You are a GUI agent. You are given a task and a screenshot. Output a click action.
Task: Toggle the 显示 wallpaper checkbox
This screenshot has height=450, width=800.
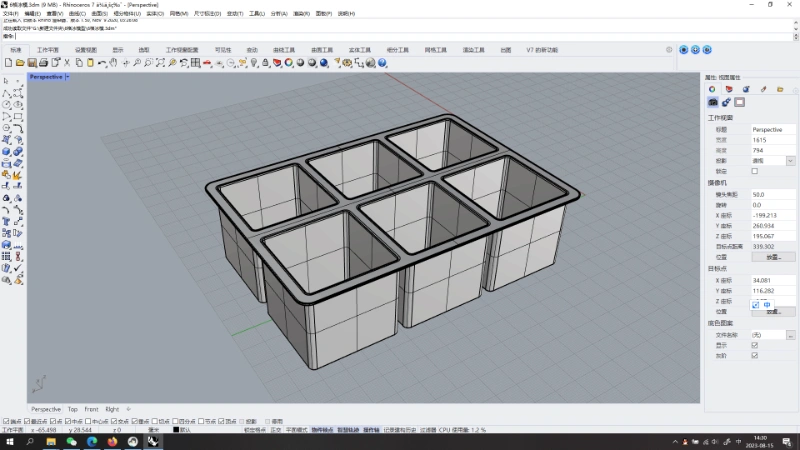[x=755, y=344]
